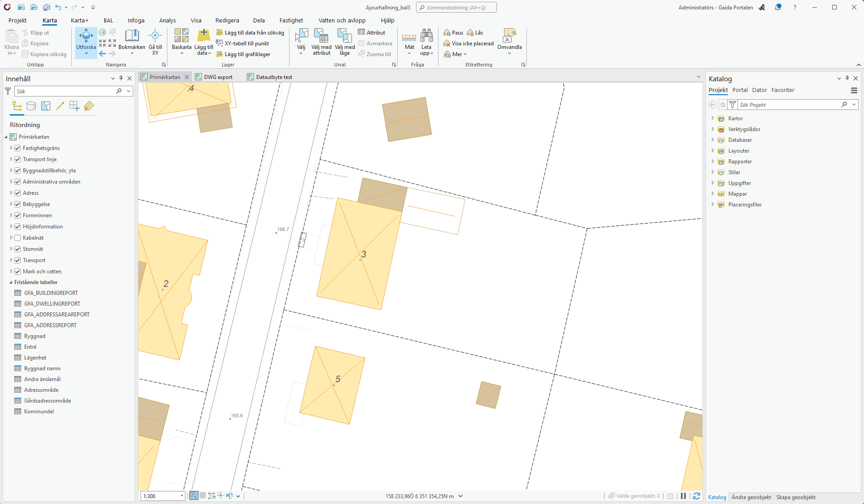The height and width of the screenshot is (504, 864).
Task: Click the refresh map icon in status bar
Action: pos(696,496)
